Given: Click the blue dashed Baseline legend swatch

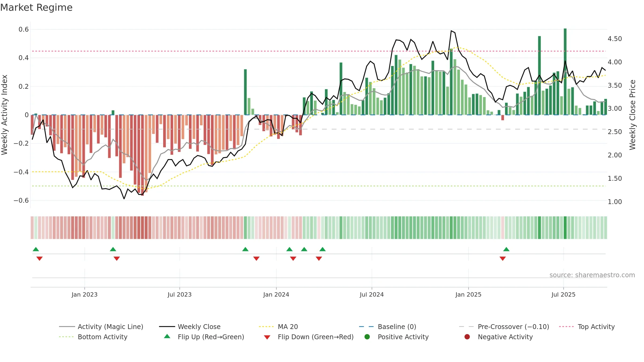Looking at the screenshot, I should [366, 327].
